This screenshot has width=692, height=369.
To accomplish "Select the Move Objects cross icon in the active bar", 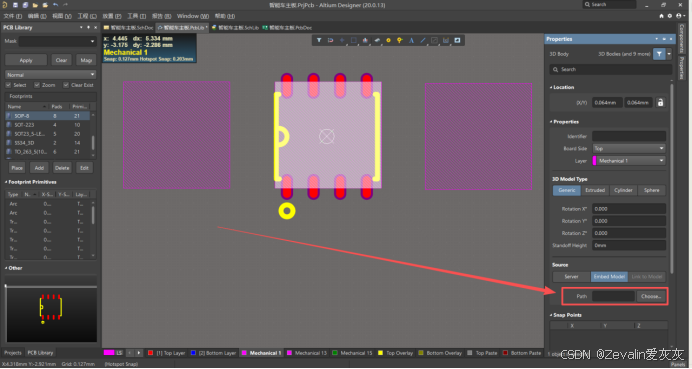I will tap(342, 40).
